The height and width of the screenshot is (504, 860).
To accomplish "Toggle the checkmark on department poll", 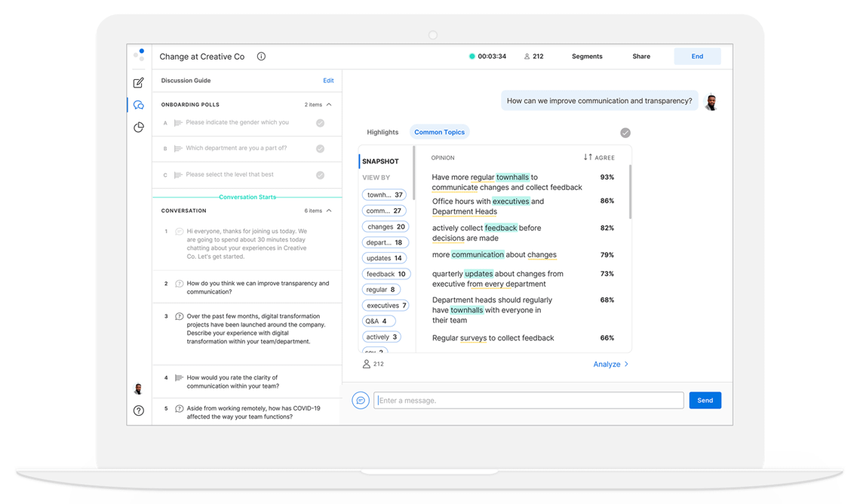I will pyautogui.click(x=321, y=149).
